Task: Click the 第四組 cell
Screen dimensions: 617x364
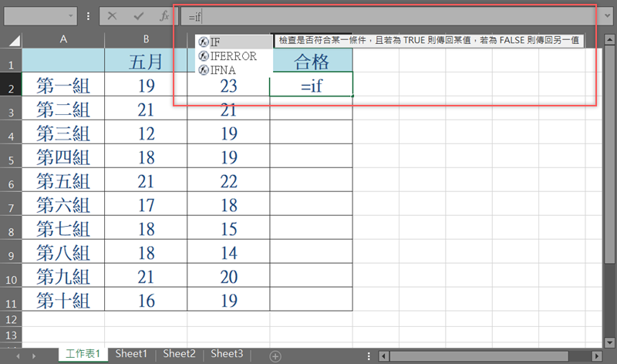Action: [63, 157]
